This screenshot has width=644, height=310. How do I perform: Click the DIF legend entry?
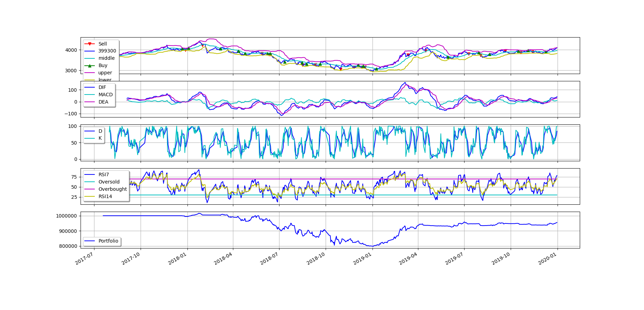click(x=95, y=88)
